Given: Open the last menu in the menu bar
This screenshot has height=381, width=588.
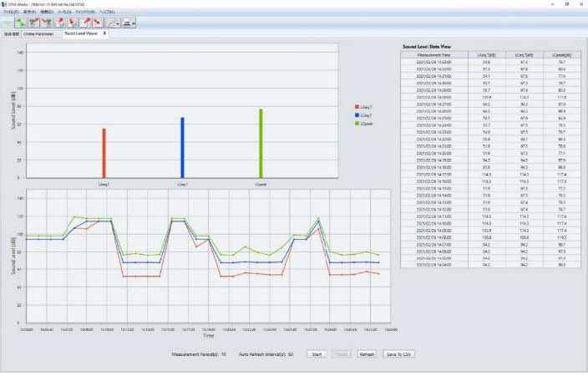Looking at the screenshot, I should tap(107, 12).
